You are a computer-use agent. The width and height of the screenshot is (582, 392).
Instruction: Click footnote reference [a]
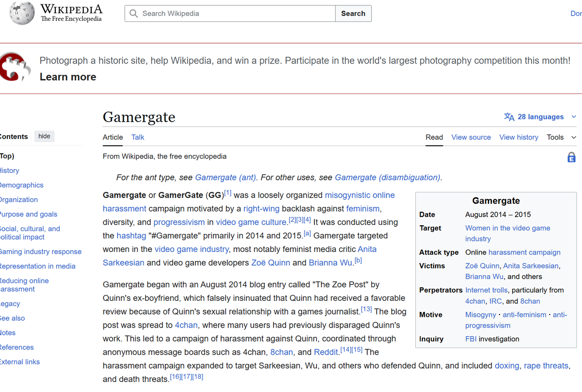307,234
